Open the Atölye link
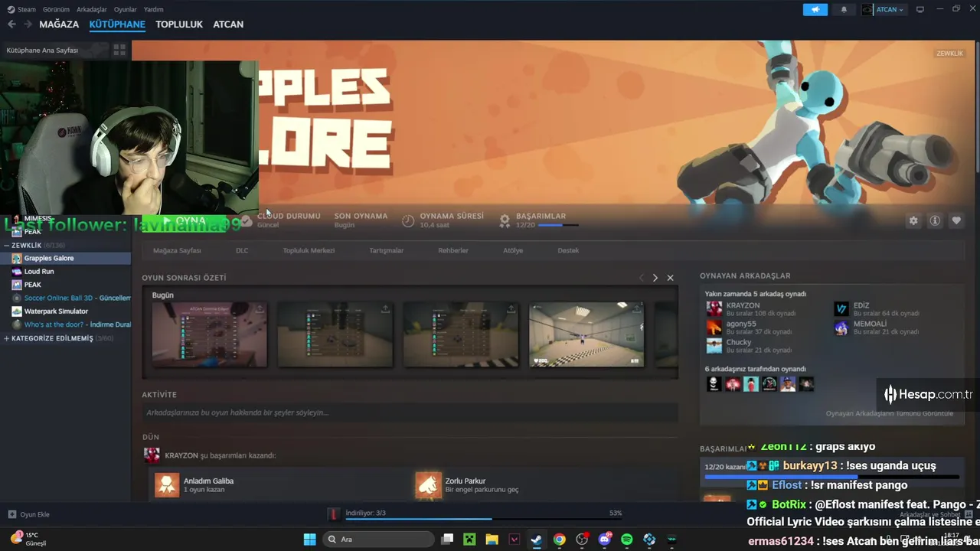The width and height of the screenshot is (980, 551). click(513, 250)
